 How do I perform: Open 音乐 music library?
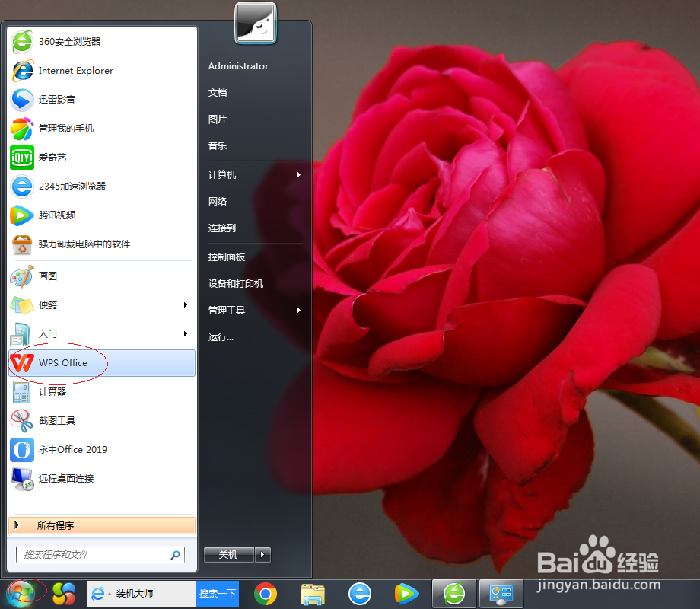(x=218, y=145)
